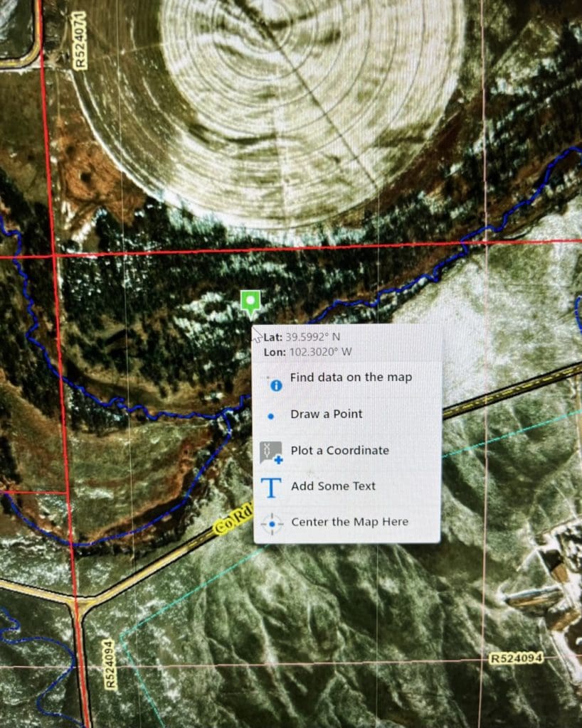The width and height of the screenshot is (582, 728).
Task: Choose Draw a Point from the menu
Action: click(x=326, y=414)
